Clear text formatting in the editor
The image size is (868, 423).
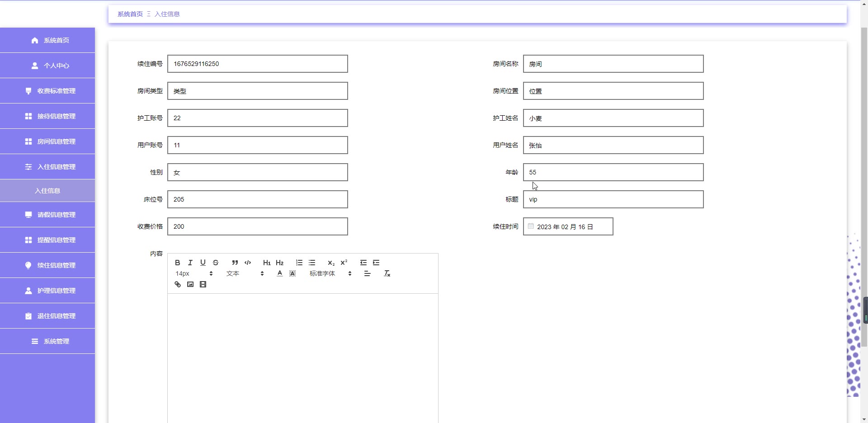pyautogui.click(x=387, y=273)
